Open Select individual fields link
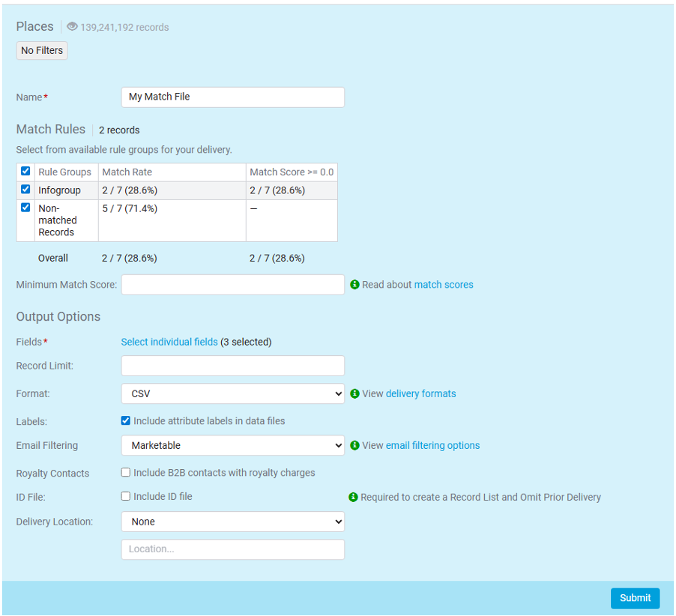676x616 pixels. coord(169,342)
